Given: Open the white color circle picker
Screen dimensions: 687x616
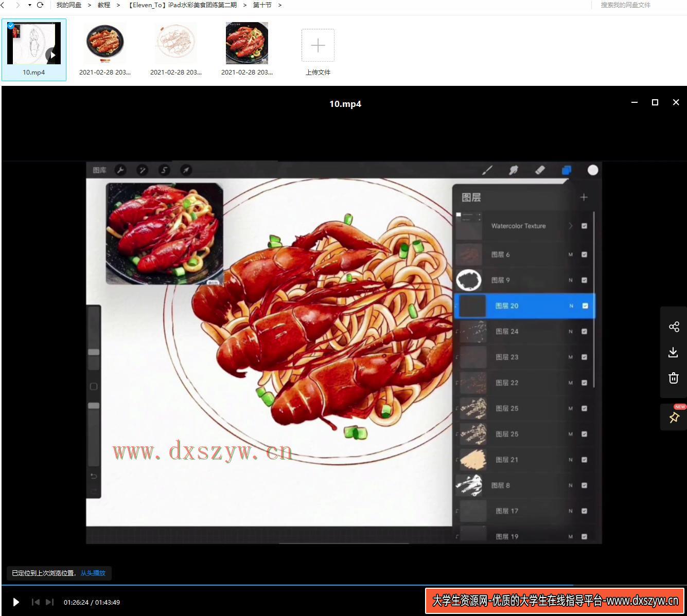Looking at the screenshot, I should point(593,170).
